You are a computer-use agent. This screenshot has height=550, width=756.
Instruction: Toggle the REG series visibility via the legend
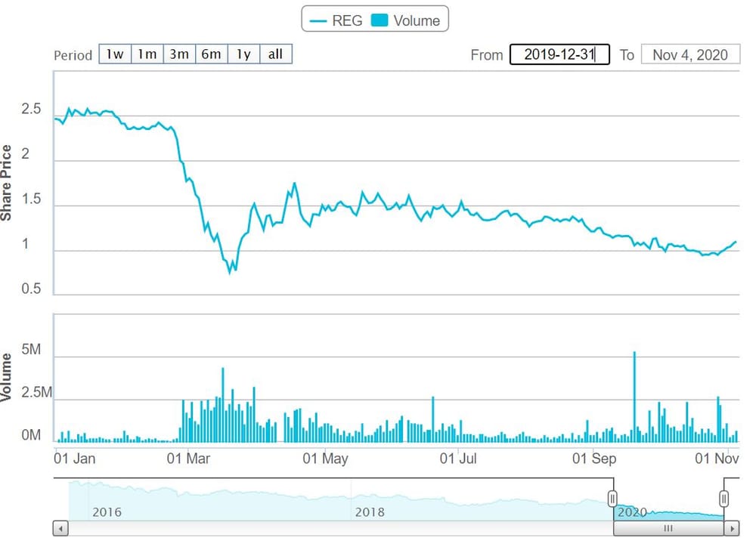point(341,20)
